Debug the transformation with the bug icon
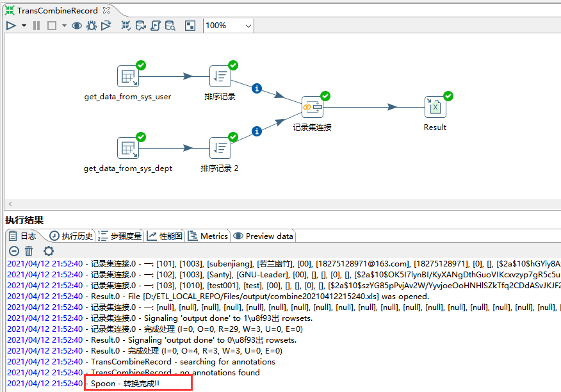This screenshot has width=561, height=392. 91,26
